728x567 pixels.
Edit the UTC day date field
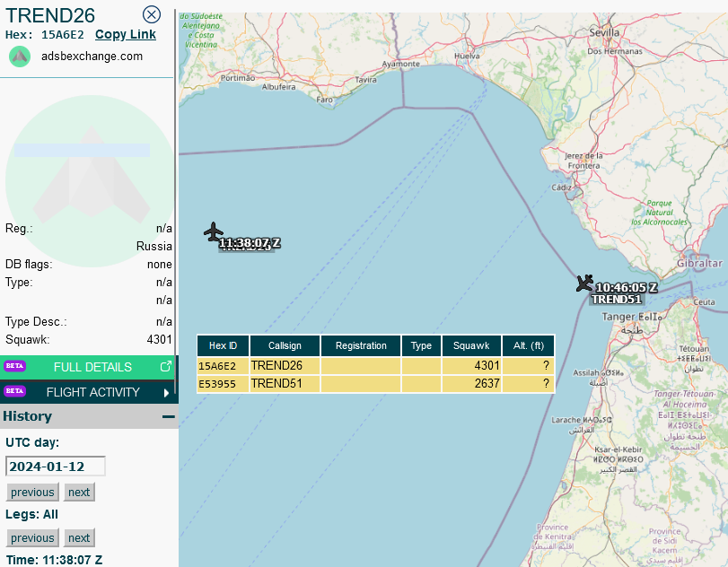[56, 467]
